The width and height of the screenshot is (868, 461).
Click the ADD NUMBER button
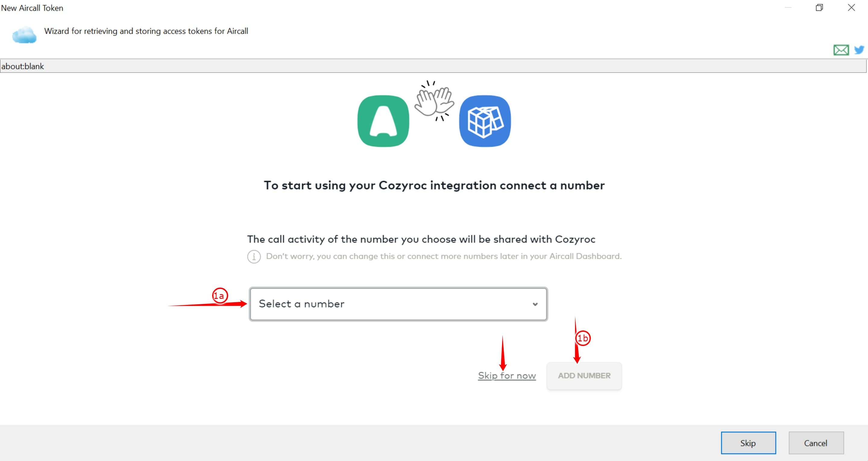pyautogui.click(x=584, y=376)
